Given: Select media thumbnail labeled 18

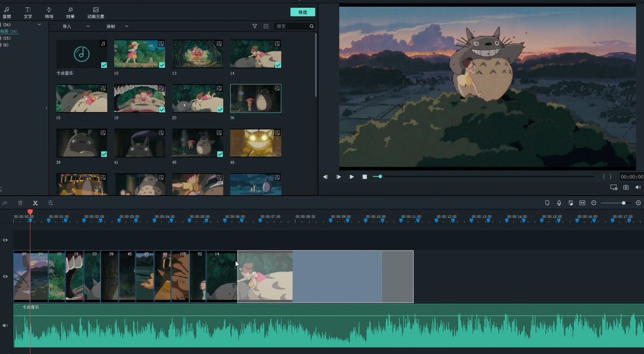Looking at the screenshot, I should [140, 98].
